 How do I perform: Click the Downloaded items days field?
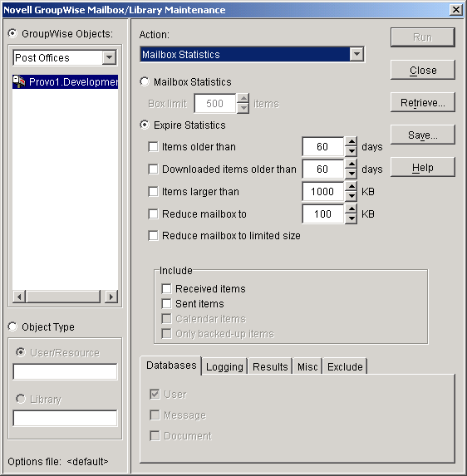[x=323, y=169]
